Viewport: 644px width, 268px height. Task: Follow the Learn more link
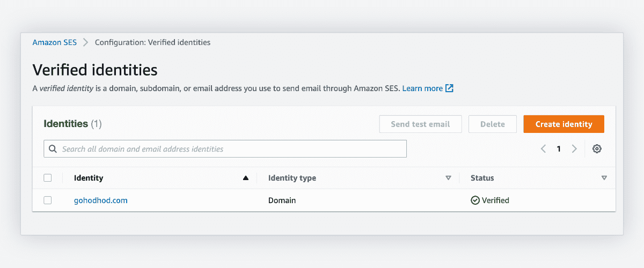click(x=423, y=88)
